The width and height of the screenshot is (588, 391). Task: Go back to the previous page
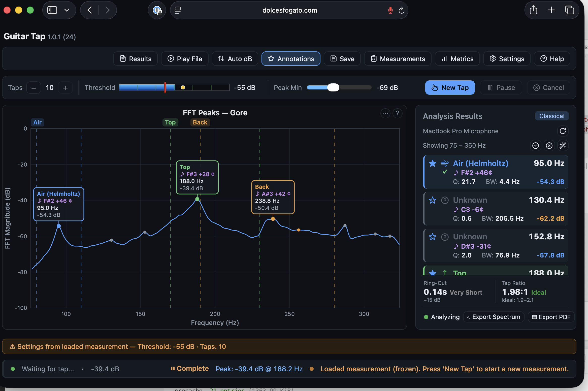[89, 10]
